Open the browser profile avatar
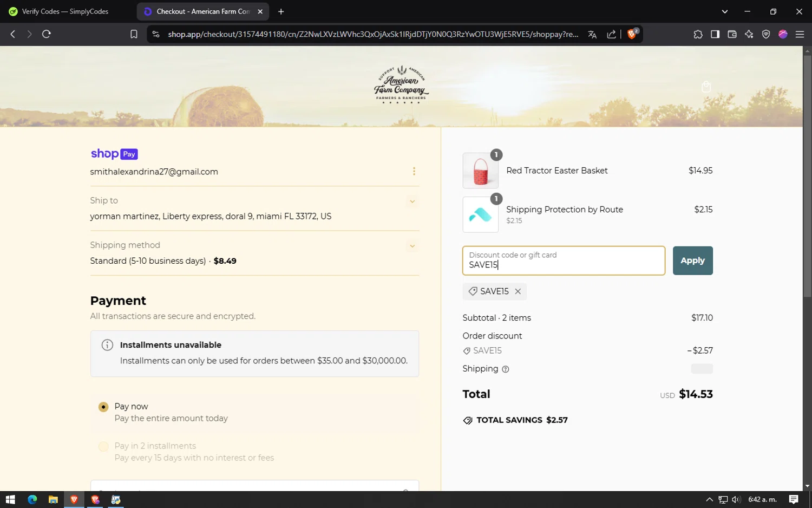This screenshot has width=812, height=508. 783,34
